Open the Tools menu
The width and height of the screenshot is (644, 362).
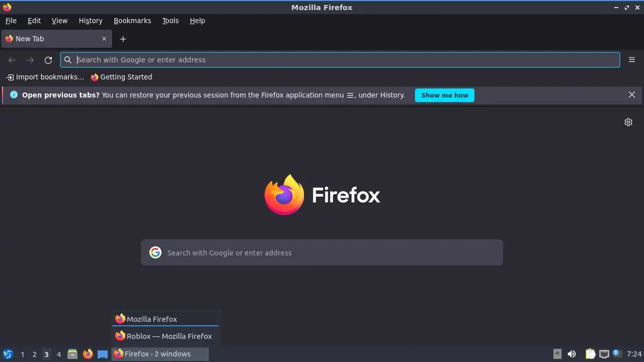coord(170,21)
